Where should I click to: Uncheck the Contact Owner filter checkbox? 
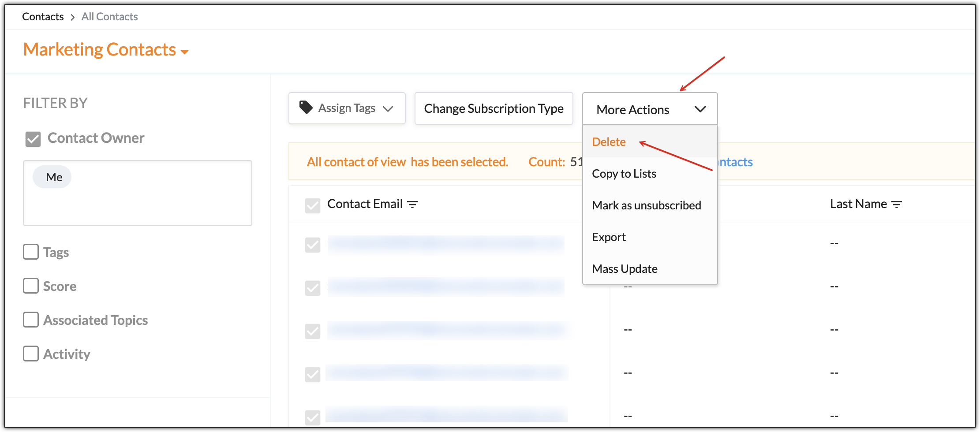[33, 139]
